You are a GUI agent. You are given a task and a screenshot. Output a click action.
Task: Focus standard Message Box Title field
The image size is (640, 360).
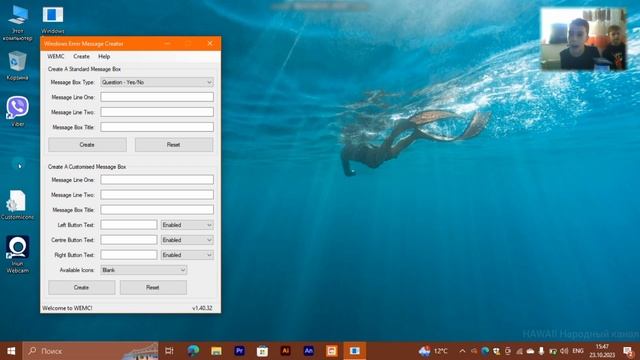coord(157,127)
